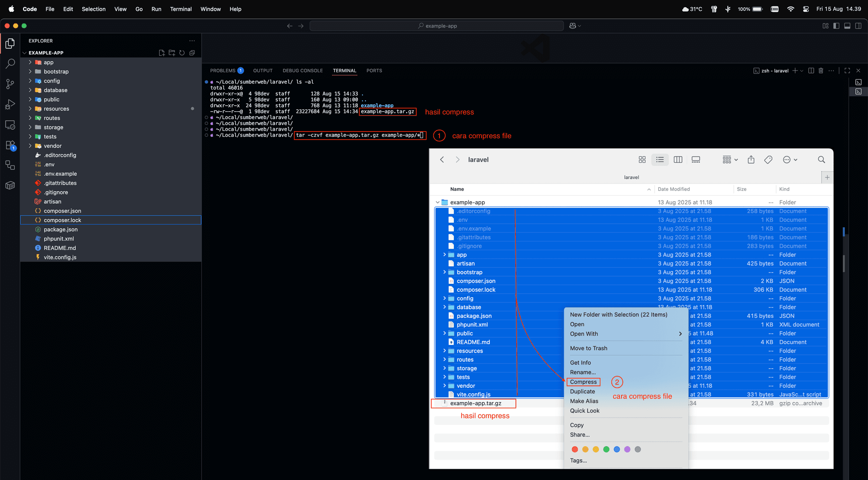Open the Remote Explorer icon
This screenshot has width=868, height=480.
[10, 125]
